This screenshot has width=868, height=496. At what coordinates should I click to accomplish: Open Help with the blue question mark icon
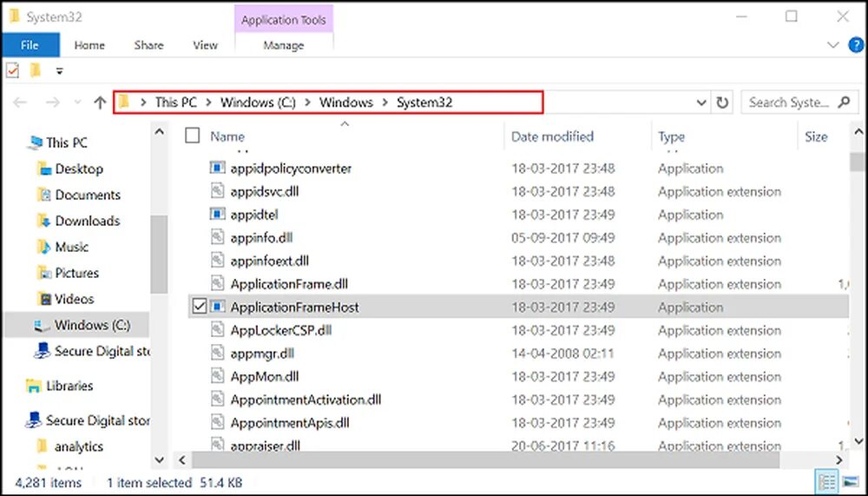pyautogui.click(x=857, y=45)
